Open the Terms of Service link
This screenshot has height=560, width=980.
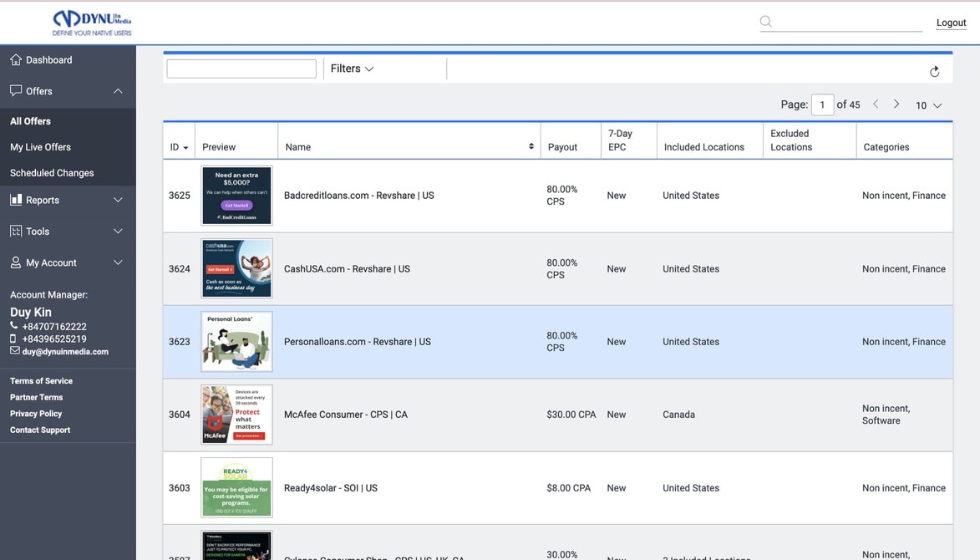41,381
